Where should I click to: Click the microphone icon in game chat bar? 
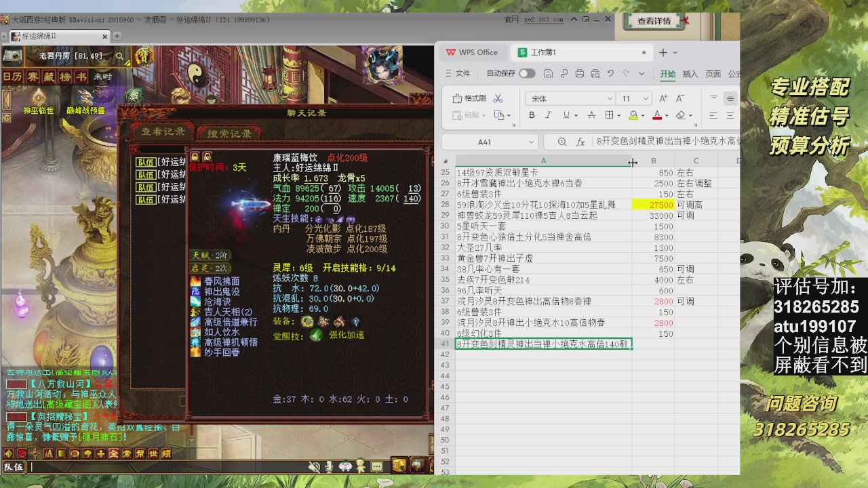[x=329, y=466]
